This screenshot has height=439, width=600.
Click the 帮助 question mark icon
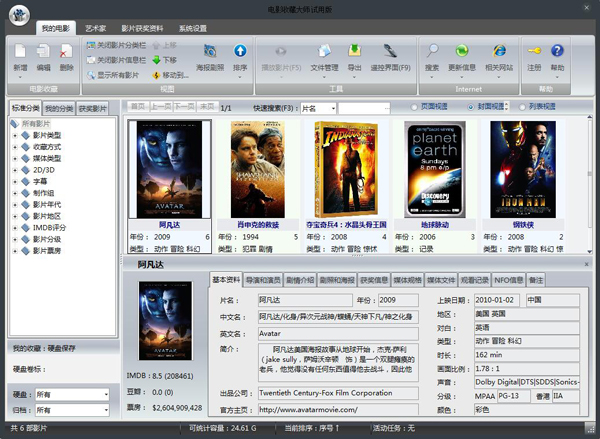[x=557, y=51]
